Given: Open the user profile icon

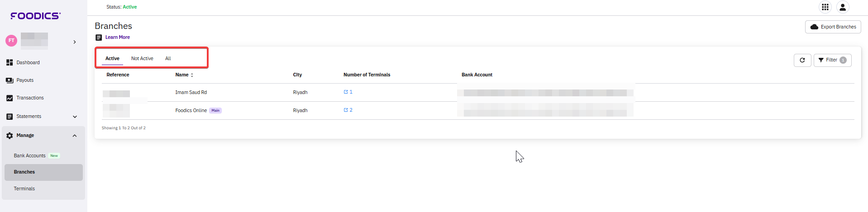Looking at the screenshot, I should (x=842, y=7).
